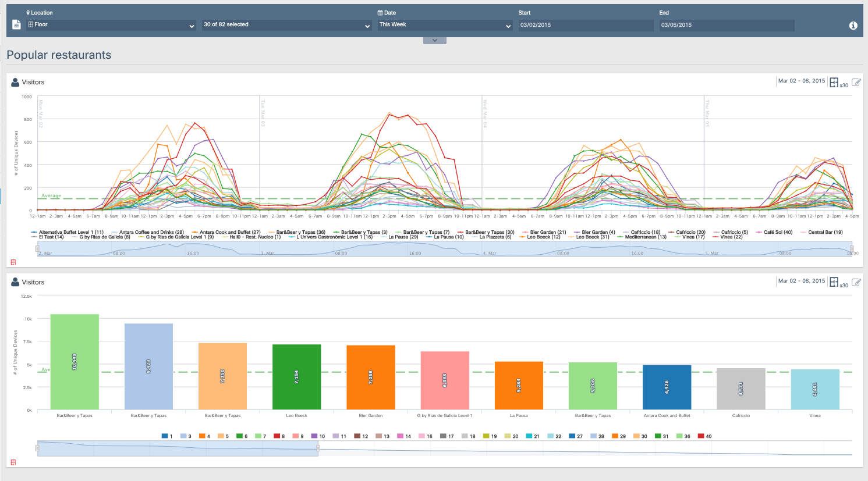Screen dimensions: 868x481
Task: Click the Start date field
Action: pos(586,25)
